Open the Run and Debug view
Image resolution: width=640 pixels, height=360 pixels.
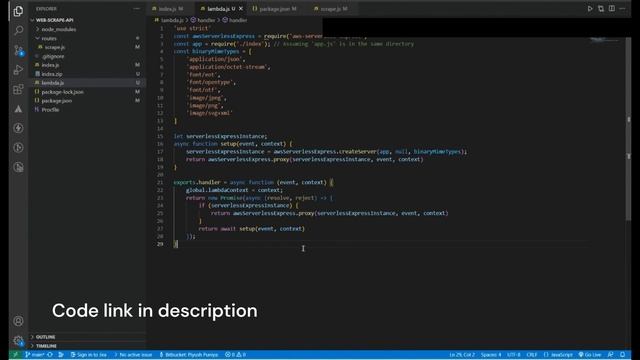coord(18,70)
